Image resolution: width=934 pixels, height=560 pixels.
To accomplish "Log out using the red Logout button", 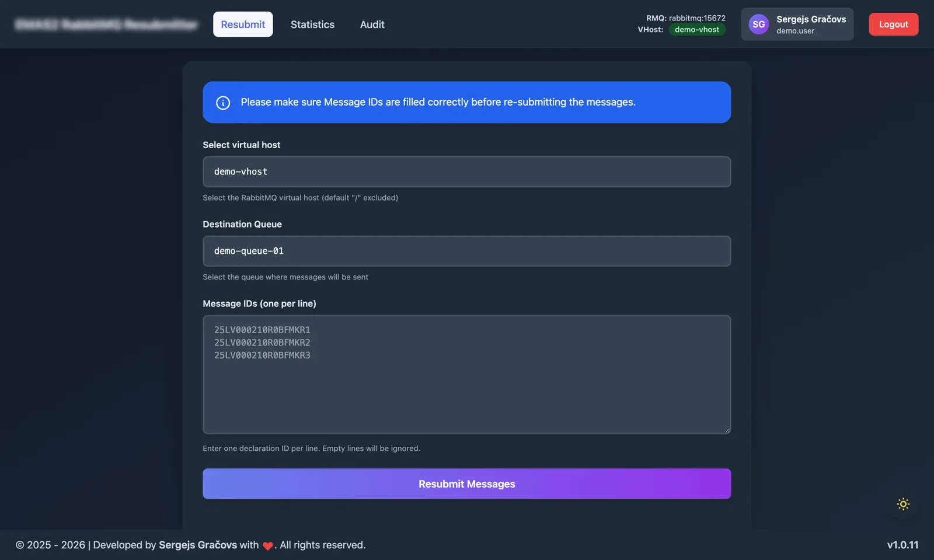I will [893, 24].
